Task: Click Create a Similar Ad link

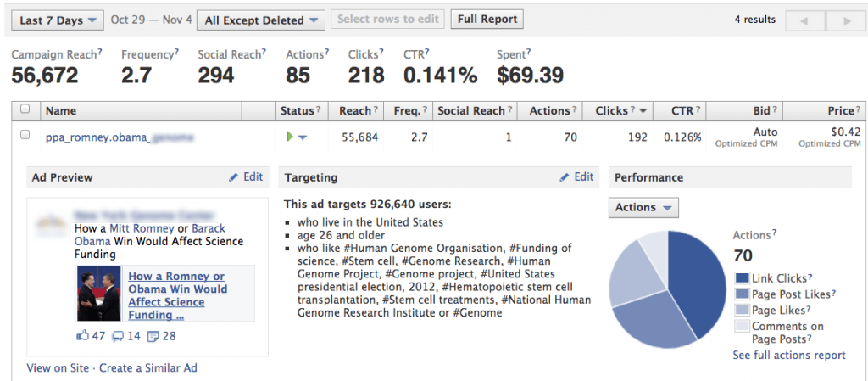Action: (x=148, y=367)
